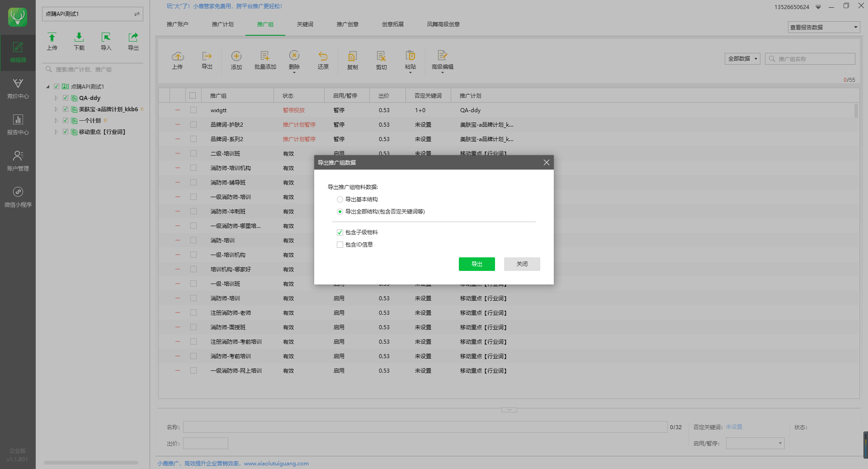Select export full structure radio option
The height and width of the screenshot is (469, 868).
(x=340, y=212)
